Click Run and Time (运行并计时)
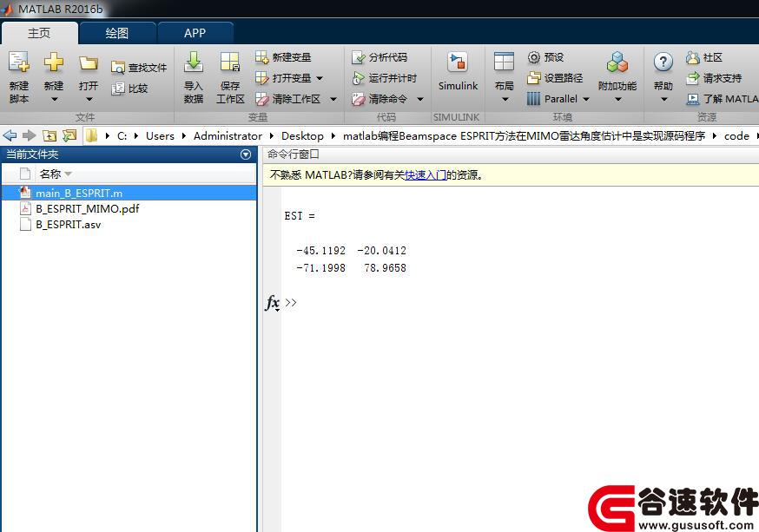The image size is (759, 532). click(385, 78)
